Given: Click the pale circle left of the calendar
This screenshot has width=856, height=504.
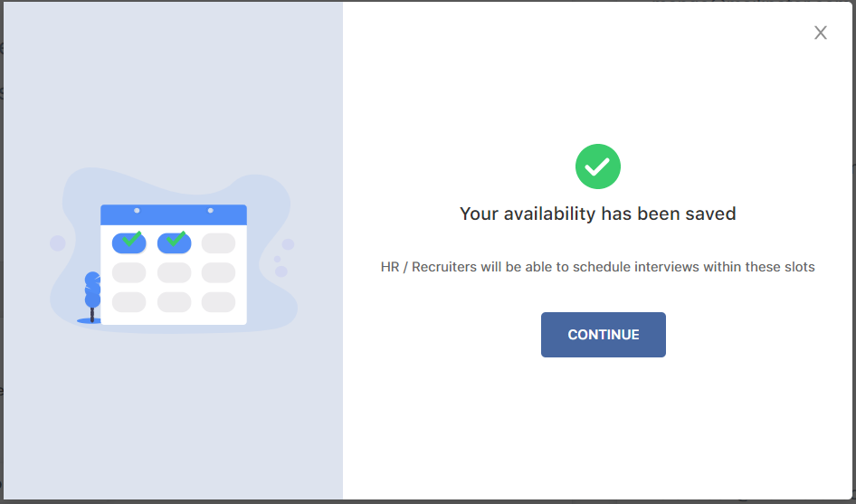Looking at the screenshot, I should tap(58, 242).
